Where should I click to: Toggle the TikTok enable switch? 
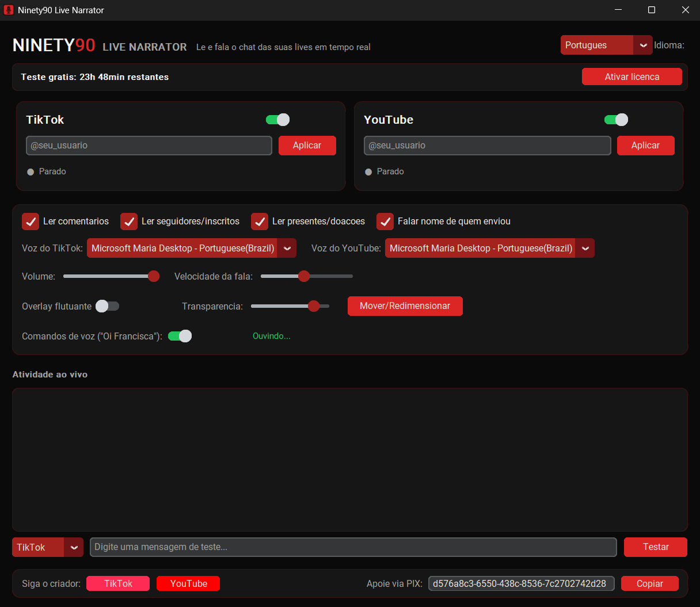[277, 120]
